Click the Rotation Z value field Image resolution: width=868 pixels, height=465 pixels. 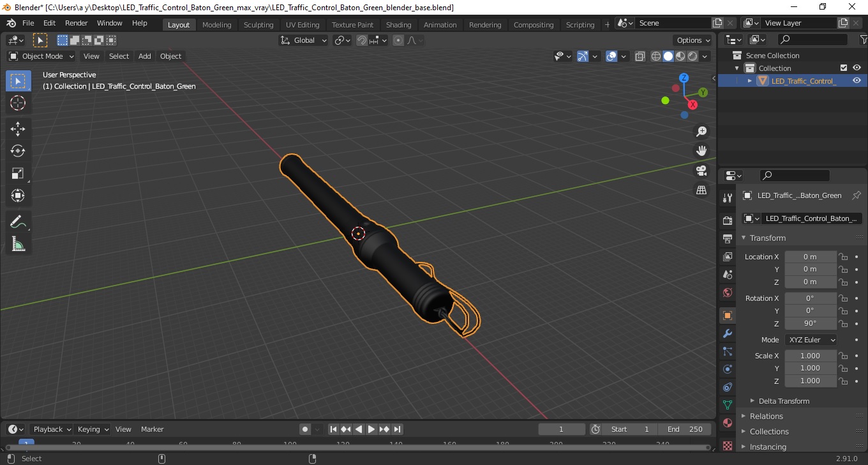pos(810,323)
